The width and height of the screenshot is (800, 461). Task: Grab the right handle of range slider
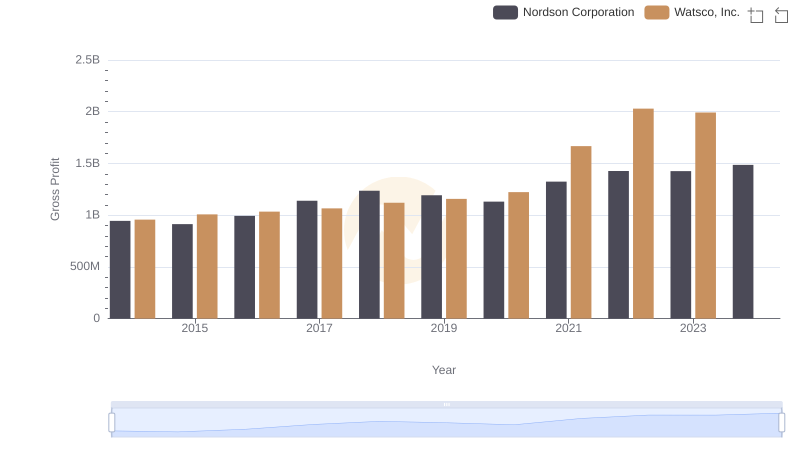781,422
